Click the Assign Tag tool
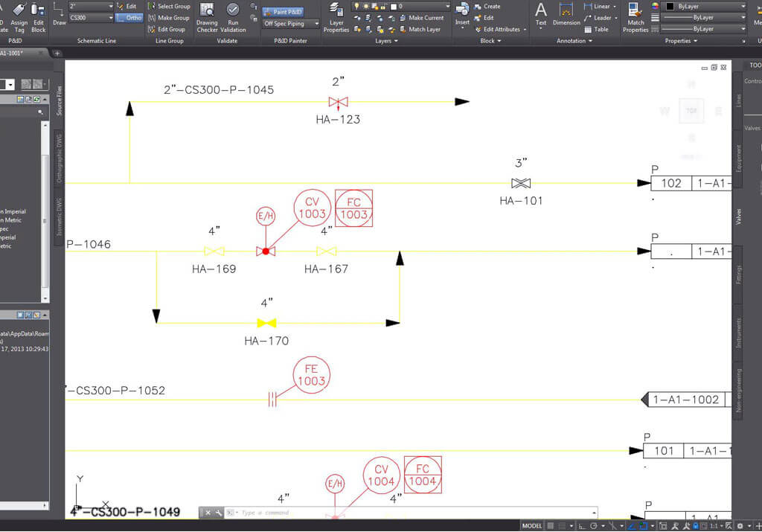 [19, 18]
